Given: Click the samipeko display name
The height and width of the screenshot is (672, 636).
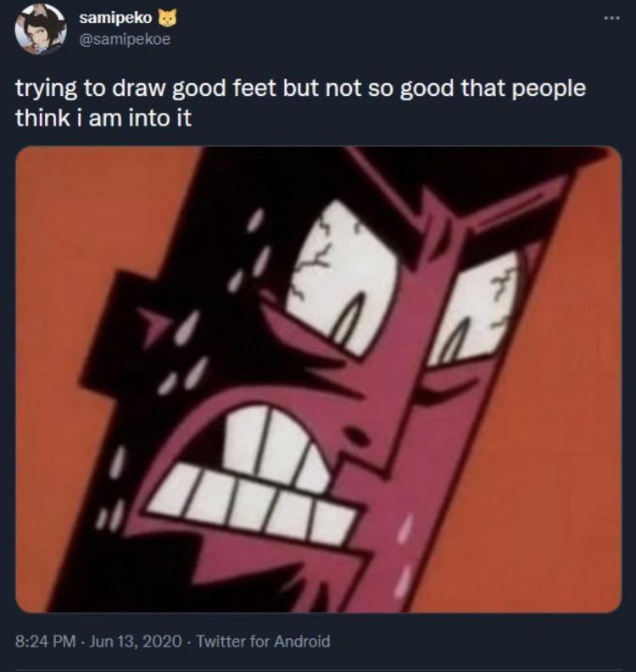Looking at the screenshot, I should tap(116, 17).
